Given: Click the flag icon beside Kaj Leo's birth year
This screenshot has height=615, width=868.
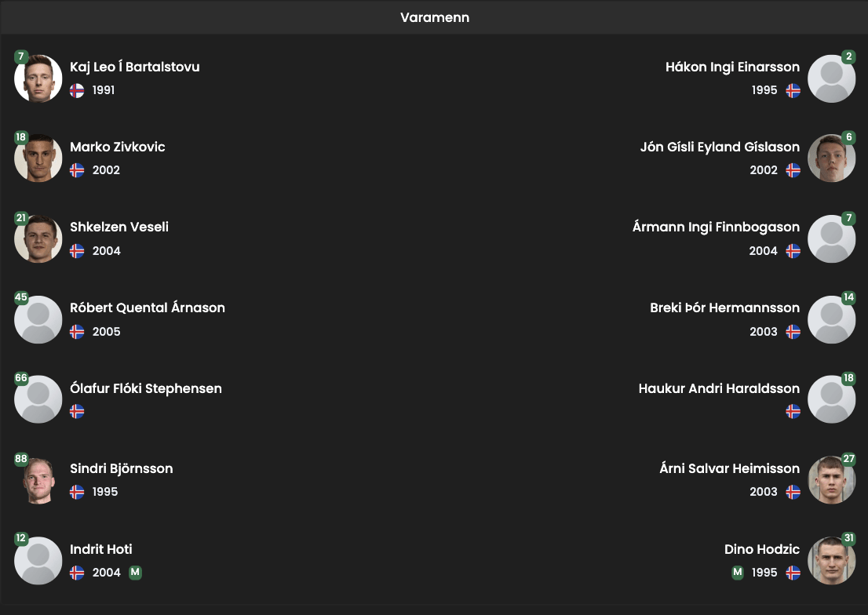Looking at the screenshot, I should point(77,90).
